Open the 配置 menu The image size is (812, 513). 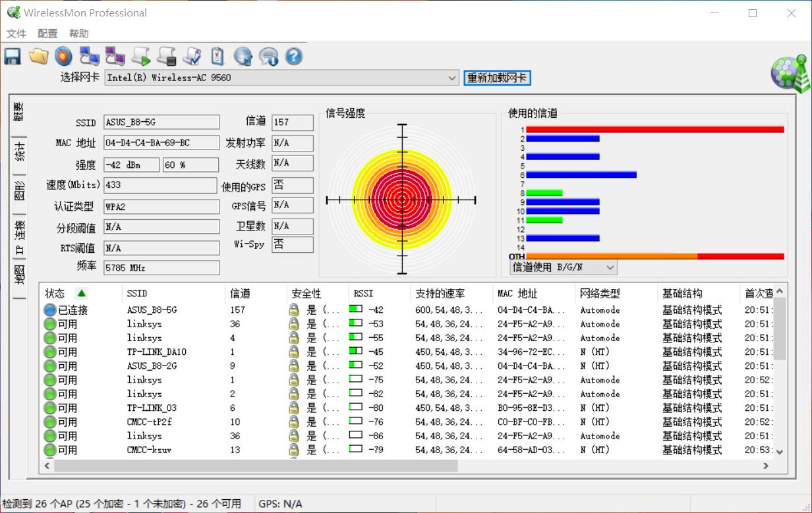pyautogui.click(x=47, y=33)
